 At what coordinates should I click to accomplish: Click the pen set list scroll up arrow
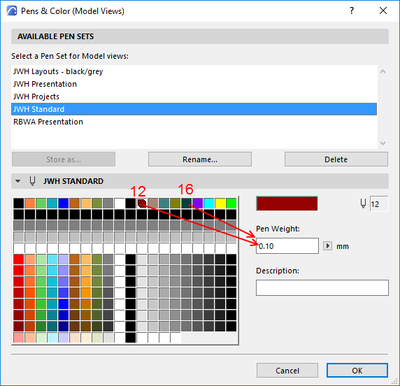[383, 71]
